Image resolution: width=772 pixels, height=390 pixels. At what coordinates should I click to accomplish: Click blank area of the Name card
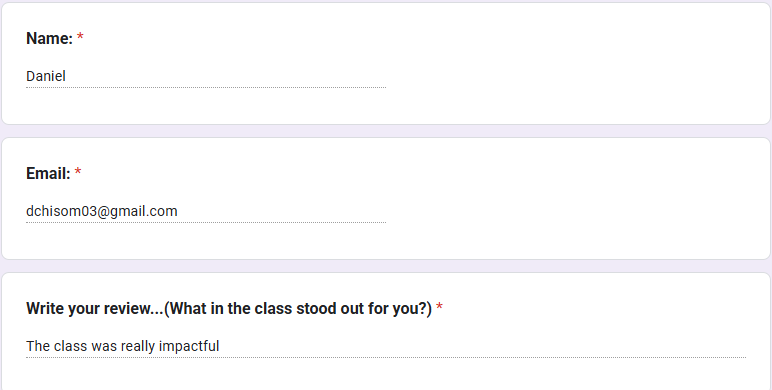pyautogui.click(x=576, y=64)
